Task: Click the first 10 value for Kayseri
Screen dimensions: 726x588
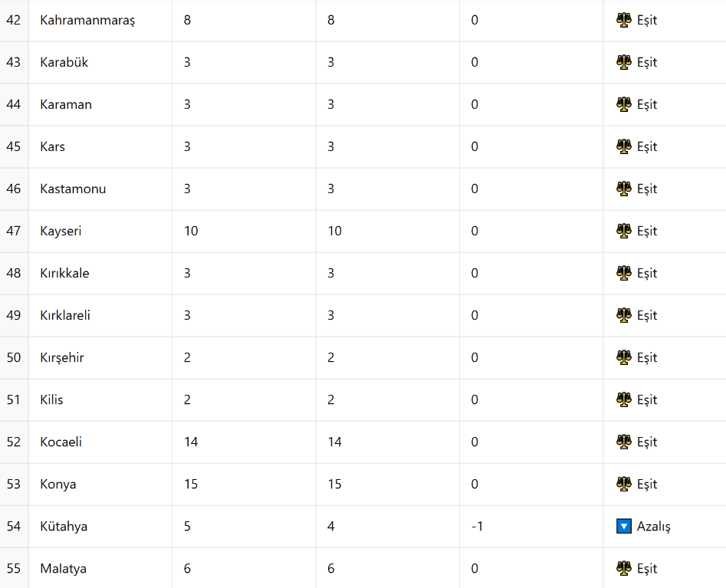Action: [191, 231]
